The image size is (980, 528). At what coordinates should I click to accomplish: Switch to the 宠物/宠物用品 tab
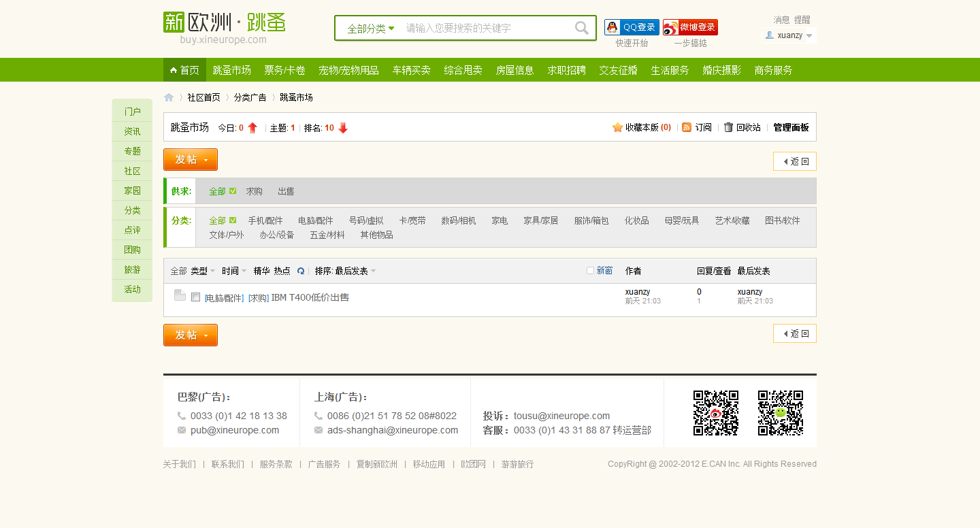click(349, 69)
